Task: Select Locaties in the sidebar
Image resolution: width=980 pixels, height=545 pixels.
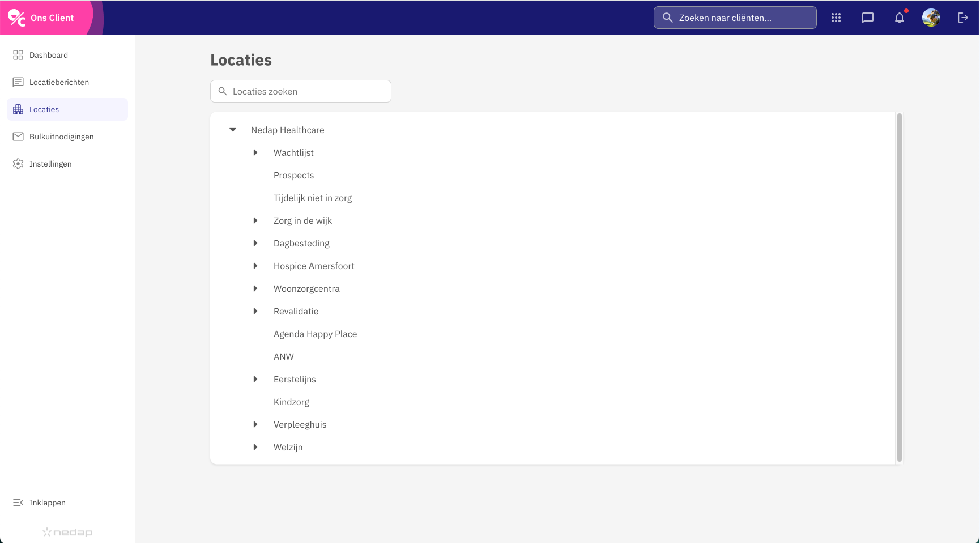Action: coord(67,109)
